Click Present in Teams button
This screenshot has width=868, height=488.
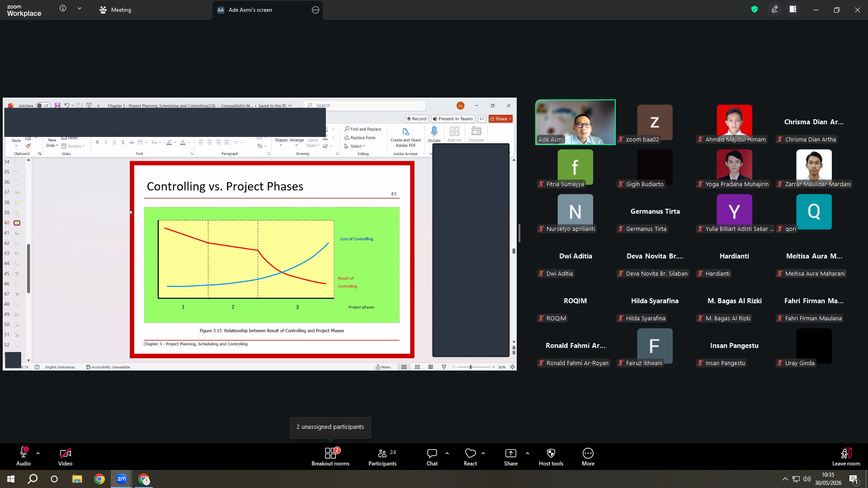pyautogui.click(x=453, y=119)
